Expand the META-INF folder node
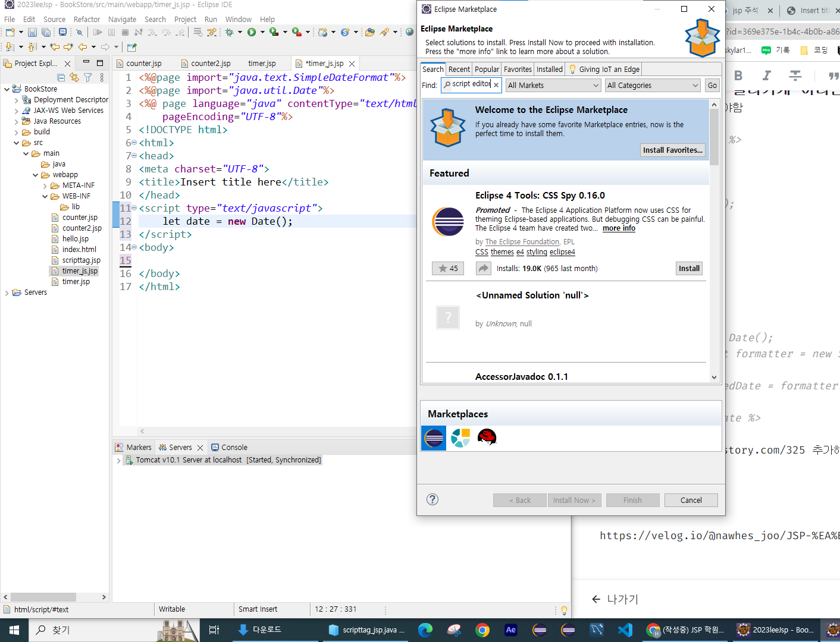 45,185
